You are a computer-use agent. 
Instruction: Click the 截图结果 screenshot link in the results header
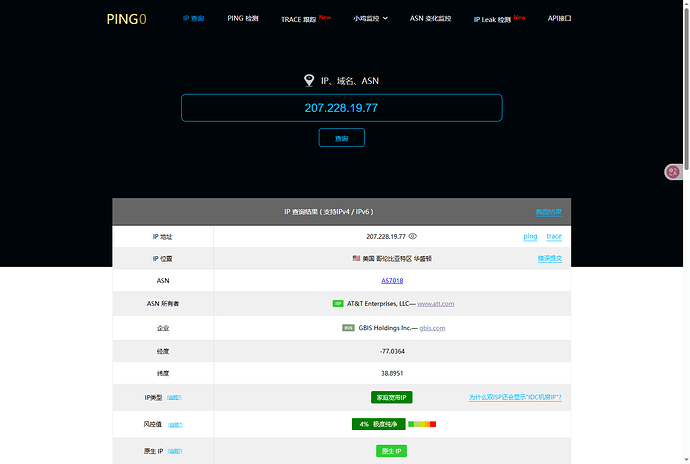tap(548, 212)
